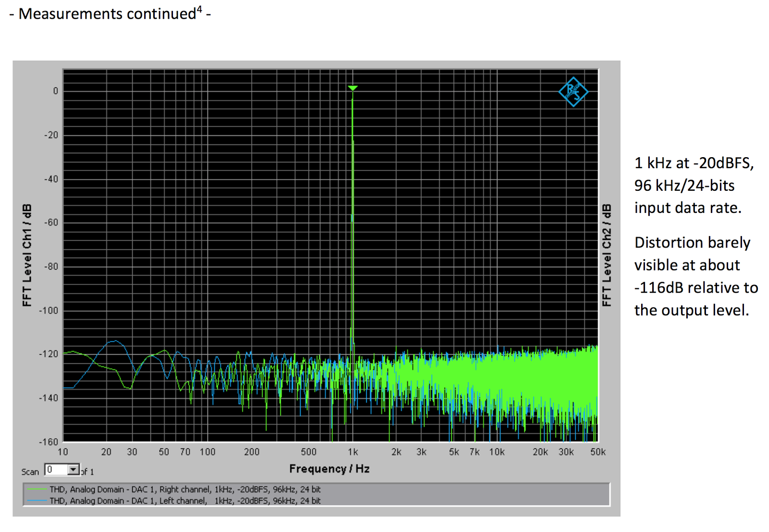Click the "-160" level axis label
This screenshot has height=532, width=769.
[49, 442]
